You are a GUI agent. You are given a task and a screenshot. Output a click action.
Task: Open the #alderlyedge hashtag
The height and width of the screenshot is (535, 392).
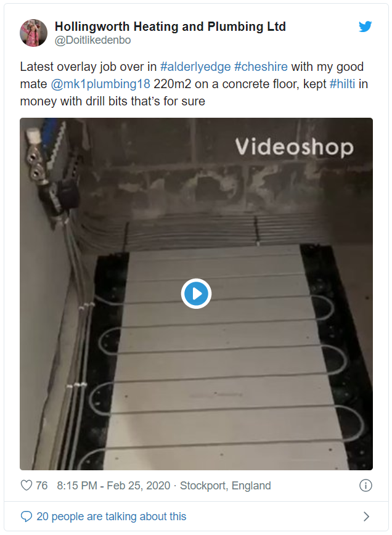coord(195,67)
